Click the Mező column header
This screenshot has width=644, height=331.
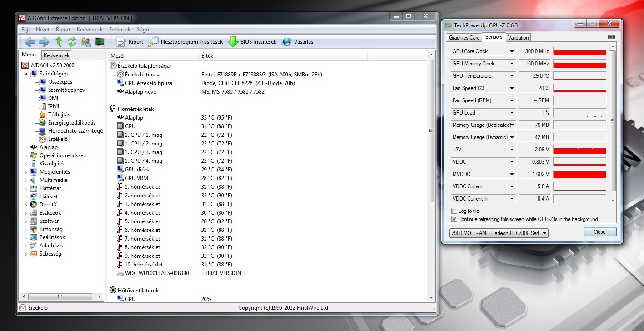pyautogui.click(x=153, y=56)
